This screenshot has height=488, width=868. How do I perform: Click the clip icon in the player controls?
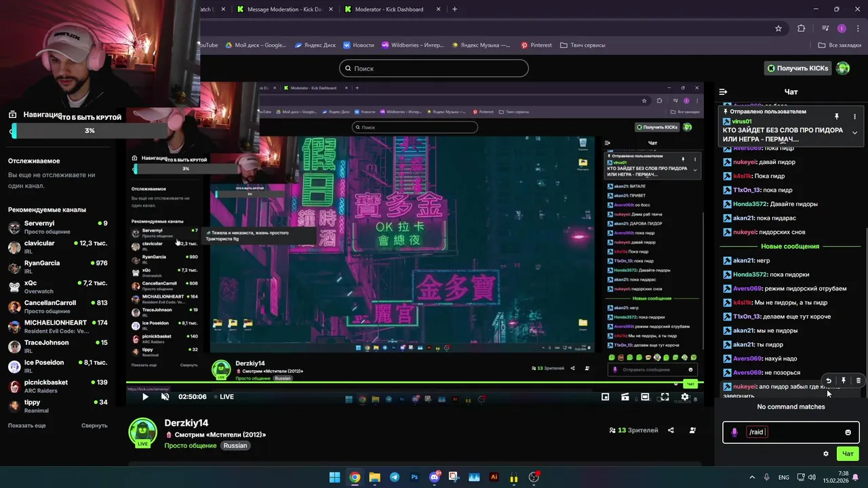pyautogui.click(x=625, y=397)
